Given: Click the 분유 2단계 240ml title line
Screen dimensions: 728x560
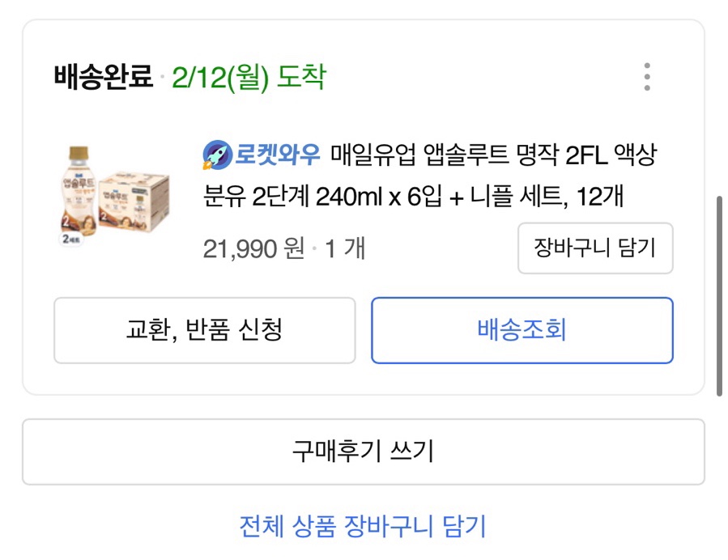Looking at the screenshot, I should click(x=413, y=197).
